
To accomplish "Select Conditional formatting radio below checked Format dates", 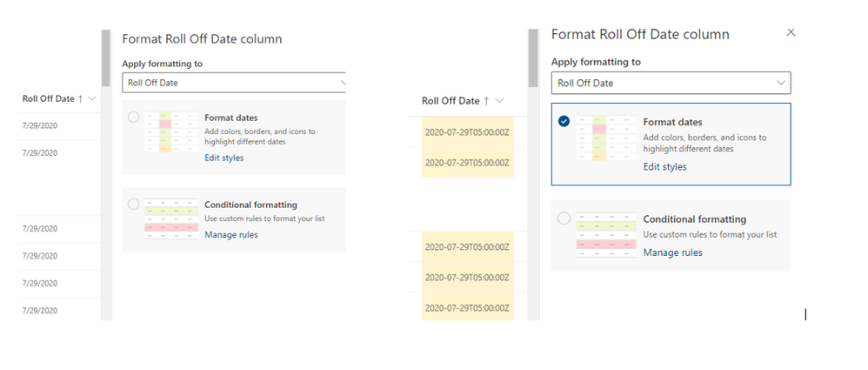I will tap(564, 218).
